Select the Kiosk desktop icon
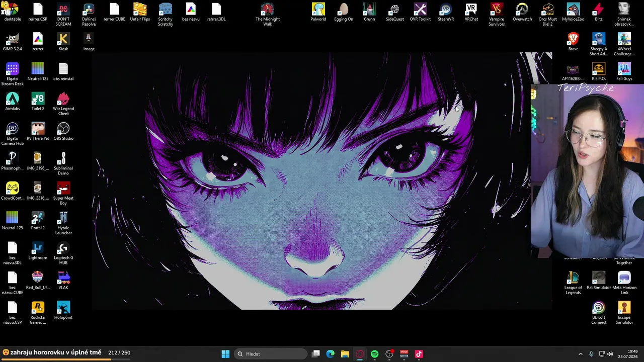The width and height of the screenshot is (644, 362). (63, 42)
